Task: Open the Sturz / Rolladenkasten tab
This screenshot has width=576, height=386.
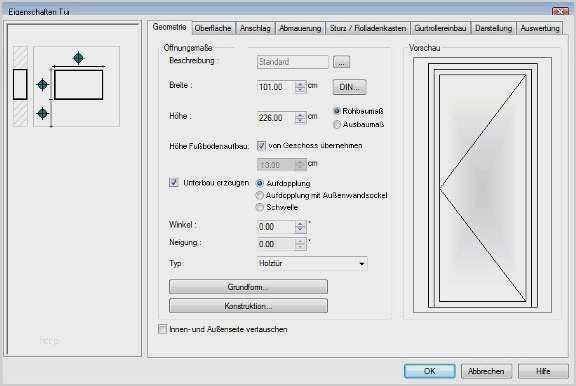Action: pyautogui.click(x=368, y=28)
